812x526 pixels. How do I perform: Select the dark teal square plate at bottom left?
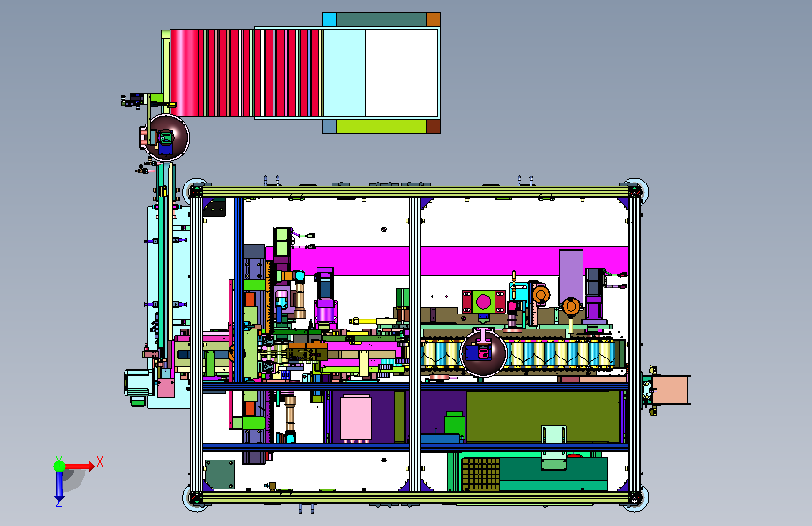(220, 474)
